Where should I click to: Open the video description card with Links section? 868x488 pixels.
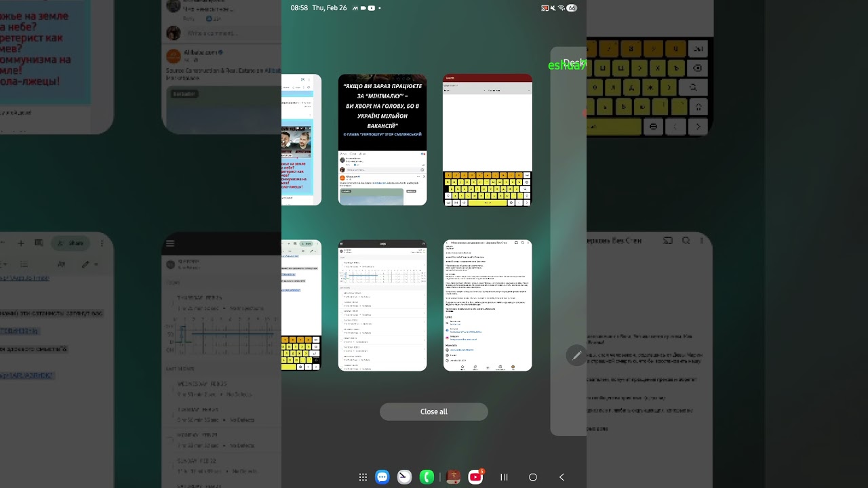pyautogui.click(x=488, y=305)
